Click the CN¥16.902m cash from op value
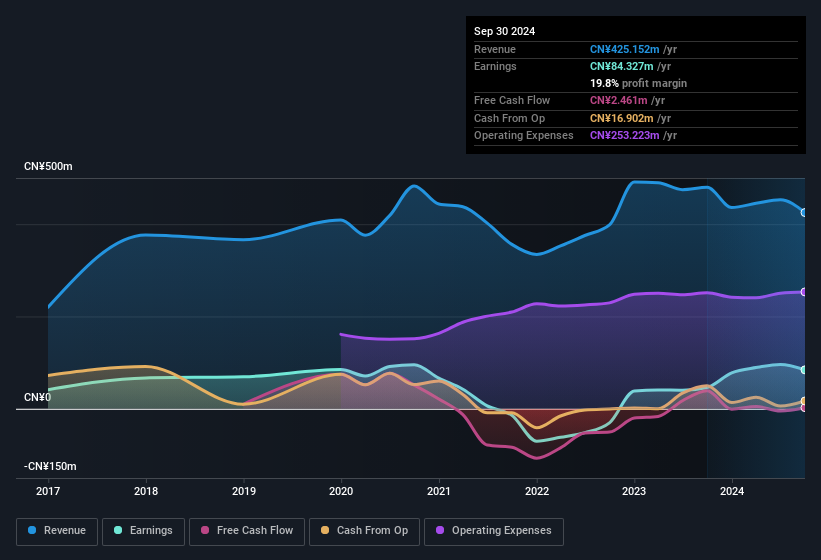821x560 pixels. click(622, 118)
